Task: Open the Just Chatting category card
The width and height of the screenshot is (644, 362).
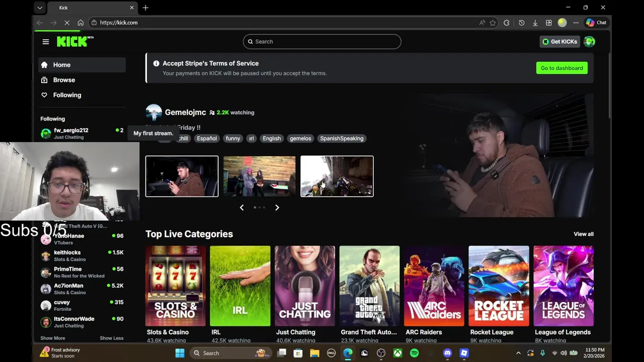Action: point(305,286)
